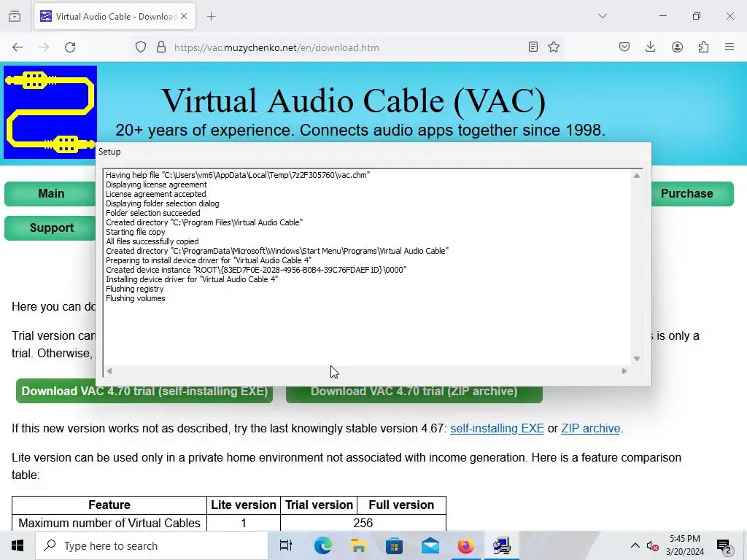Download VAC 4.70 trial ZIP archive
The width and height of the screenshot is (747, 560).
click(x=414, y=392)
